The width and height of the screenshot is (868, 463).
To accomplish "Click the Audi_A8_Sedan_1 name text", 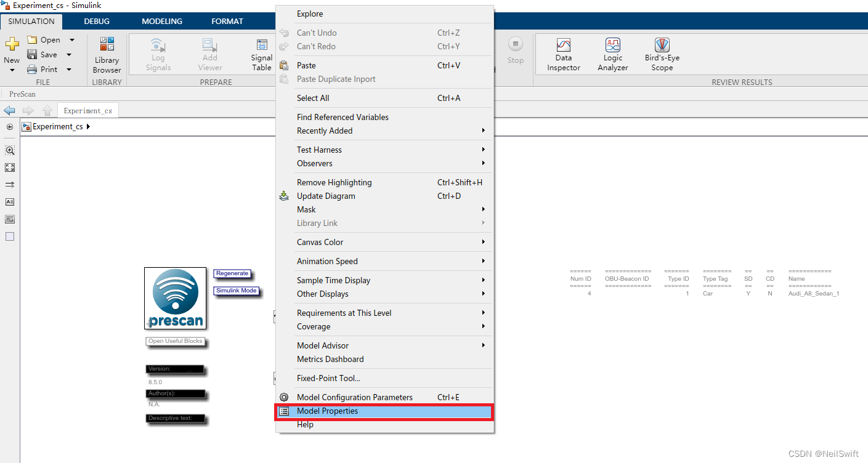I will [814, 294].
